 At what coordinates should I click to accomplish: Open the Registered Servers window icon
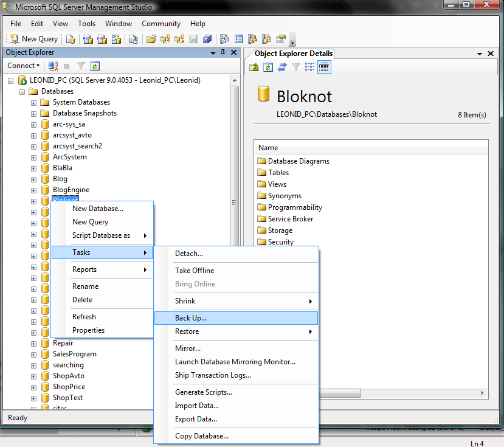tap(224, 40)
